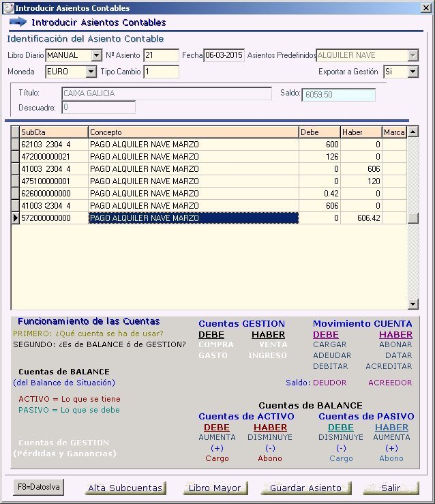Select row header of subaccount 472000000021
This screenshot has width=435, height=504.
coord(16,157)
